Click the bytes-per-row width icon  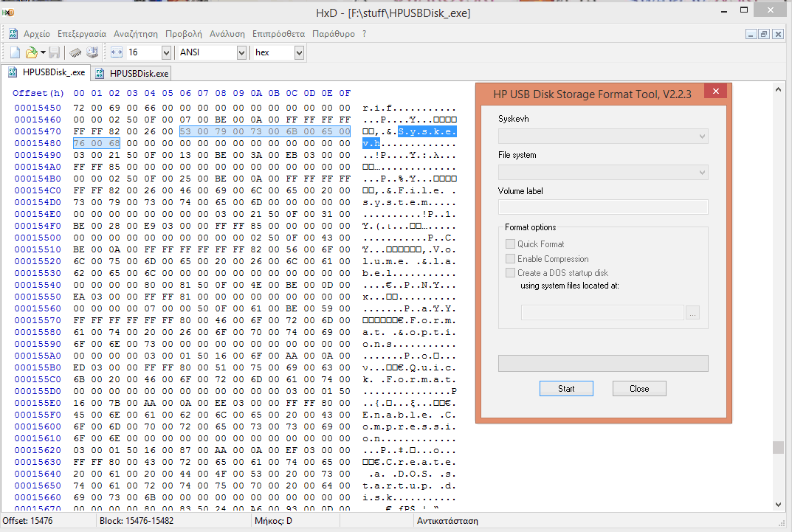pyautogui.click(x=117, y=52)
